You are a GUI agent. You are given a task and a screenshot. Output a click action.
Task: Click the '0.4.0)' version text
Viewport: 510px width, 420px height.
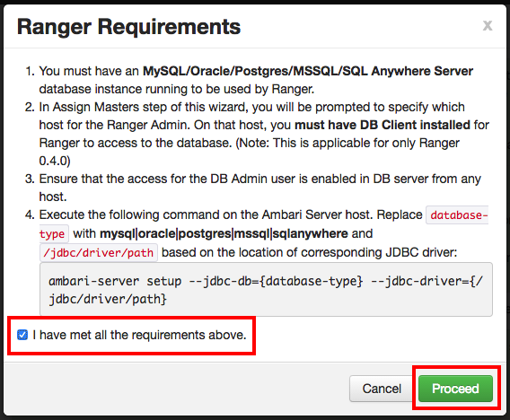(55, 161)
